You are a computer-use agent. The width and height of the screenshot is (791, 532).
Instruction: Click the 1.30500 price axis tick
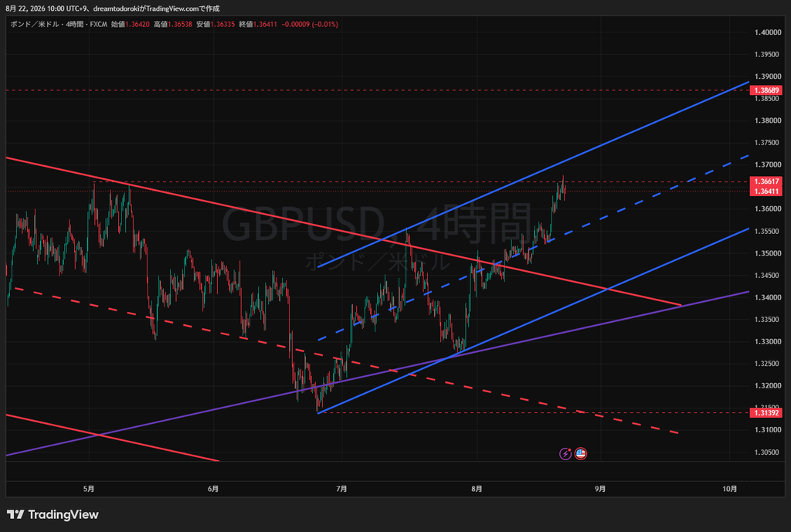(768, 452)
